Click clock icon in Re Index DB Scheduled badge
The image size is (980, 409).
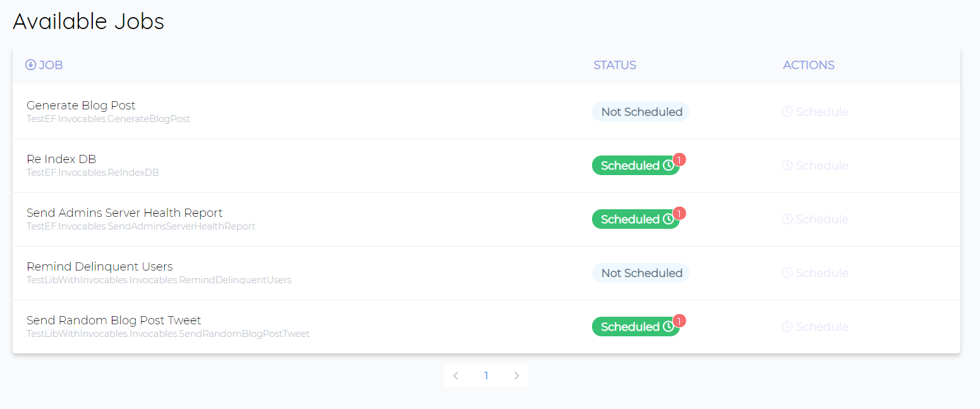pos(668,166)
